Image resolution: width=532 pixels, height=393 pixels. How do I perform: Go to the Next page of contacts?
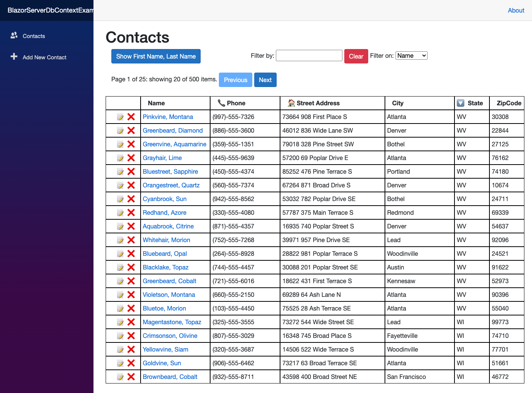click(x=265, y=80)
